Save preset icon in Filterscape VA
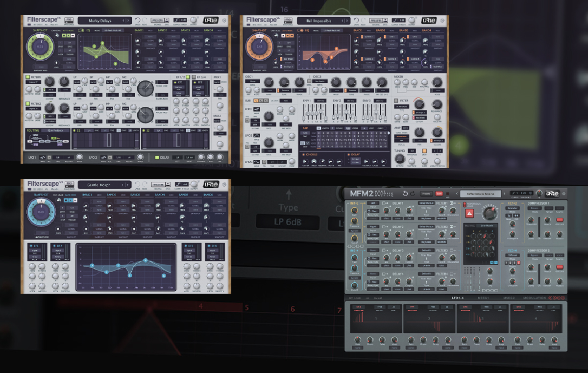The image size is (588, 373). tap(385, 21)
